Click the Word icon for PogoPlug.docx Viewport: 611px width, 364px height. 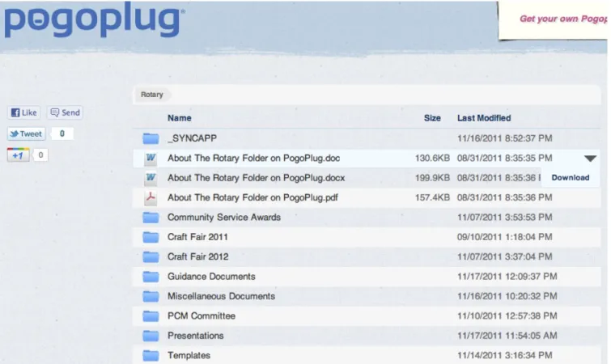(151, 178)
